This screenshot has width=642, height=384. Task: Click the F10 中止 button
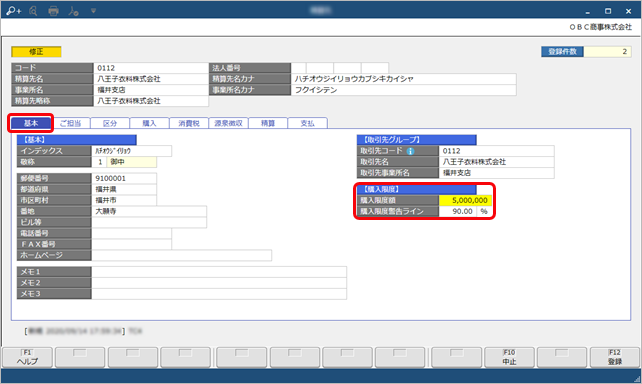[509, 357]
